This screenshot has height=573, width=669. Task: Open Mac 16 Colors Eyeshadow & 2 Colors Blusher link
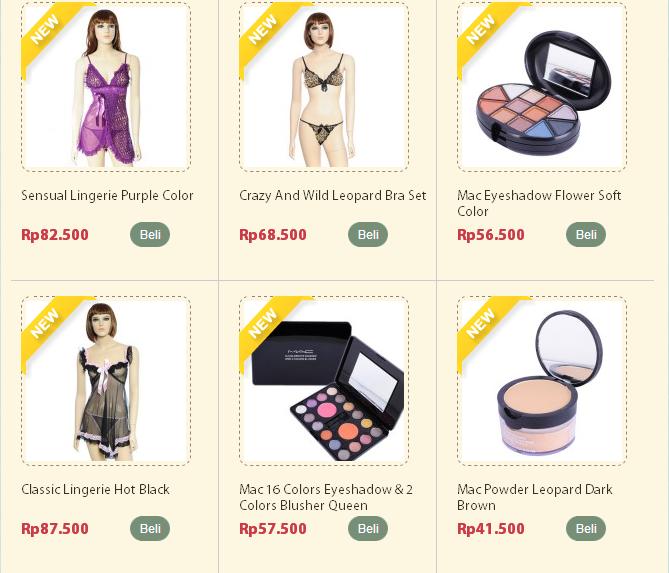[x=326, y=497]
